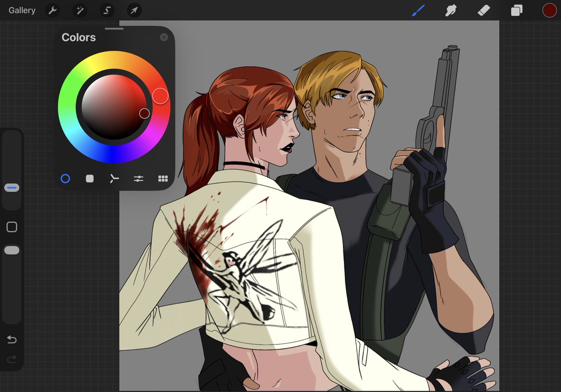The image size is (561, 392).
Task: Select the Smudge tool
Action: tap(451, 10)
